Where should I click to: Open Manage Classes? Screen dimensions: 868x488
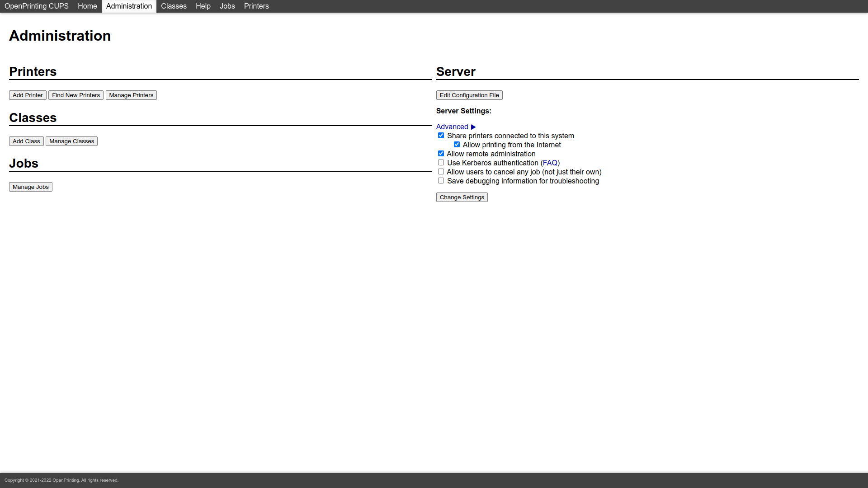[x=71, y=141]
